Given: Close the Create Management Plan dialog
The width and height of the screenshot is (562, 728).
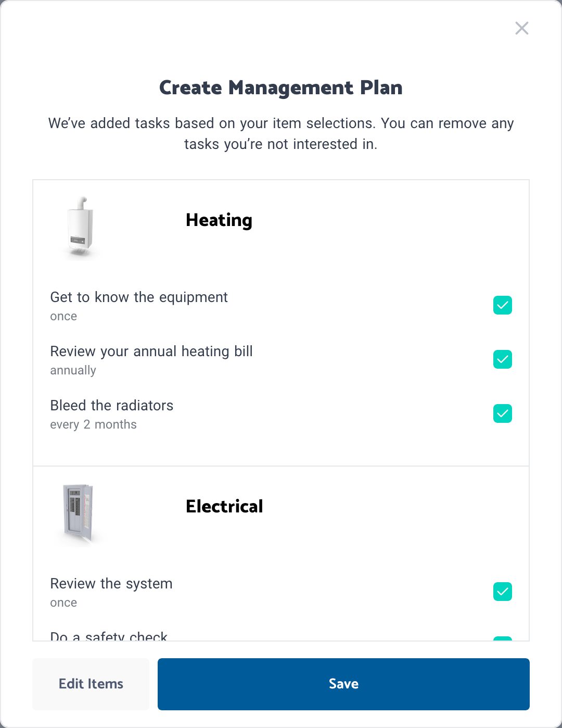Looking at the screenshot, I should [522, 28].
